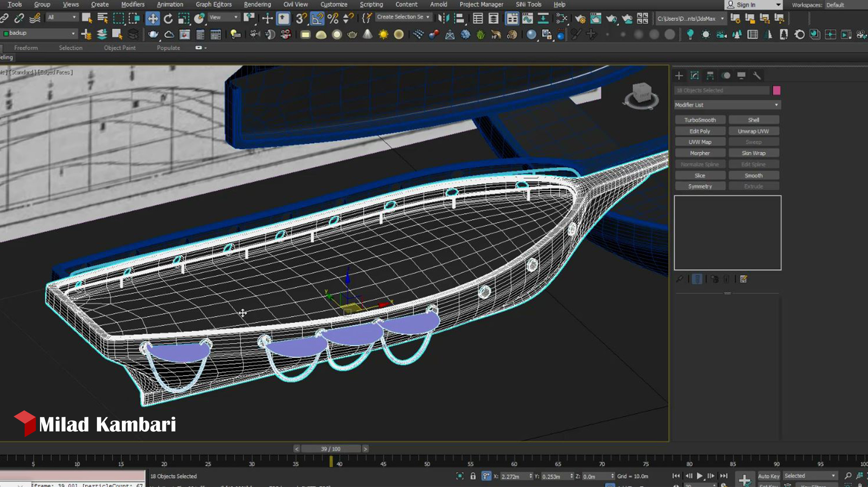Open the View reference coordinate dropdown
Image resolution: width=868 pixels, height=487 pixels.
coord(224,17)
